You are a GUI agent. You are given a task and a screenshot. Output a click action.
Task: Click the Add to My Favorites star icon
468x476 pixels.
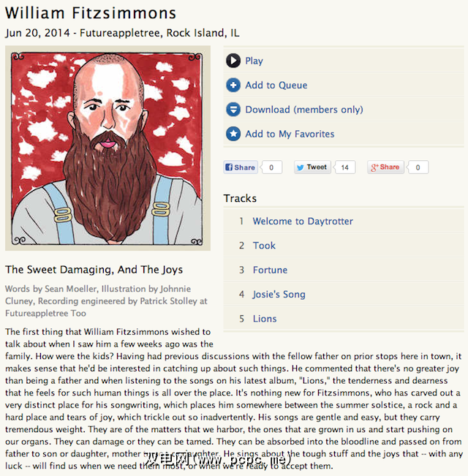pyautogui.click(x=233, y=134)
